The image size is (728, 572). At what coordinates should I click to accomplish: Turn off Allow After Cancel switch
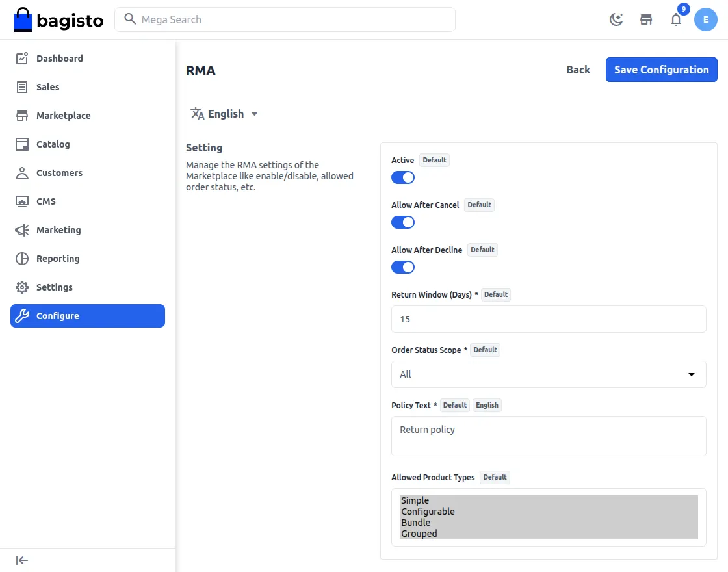click(x=403, y=222)
